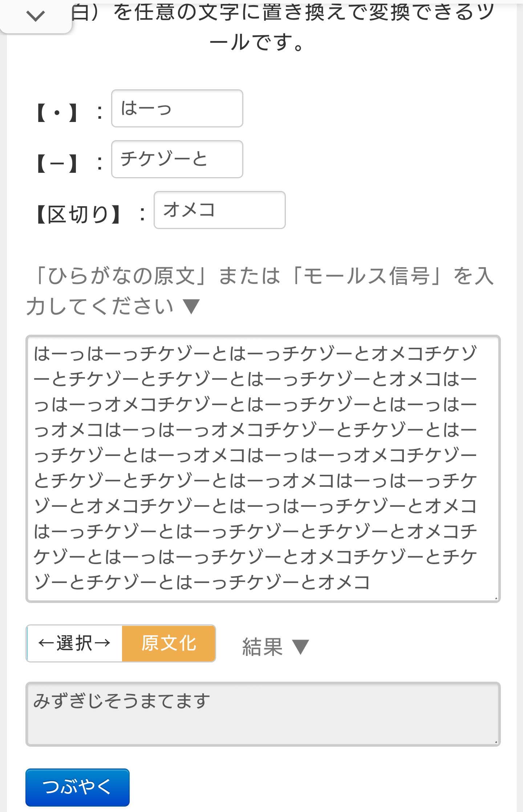This screenshot has height=812, width=523.
Task: Grab the input textarea's resize handle
Action: (x=496, y=598)
